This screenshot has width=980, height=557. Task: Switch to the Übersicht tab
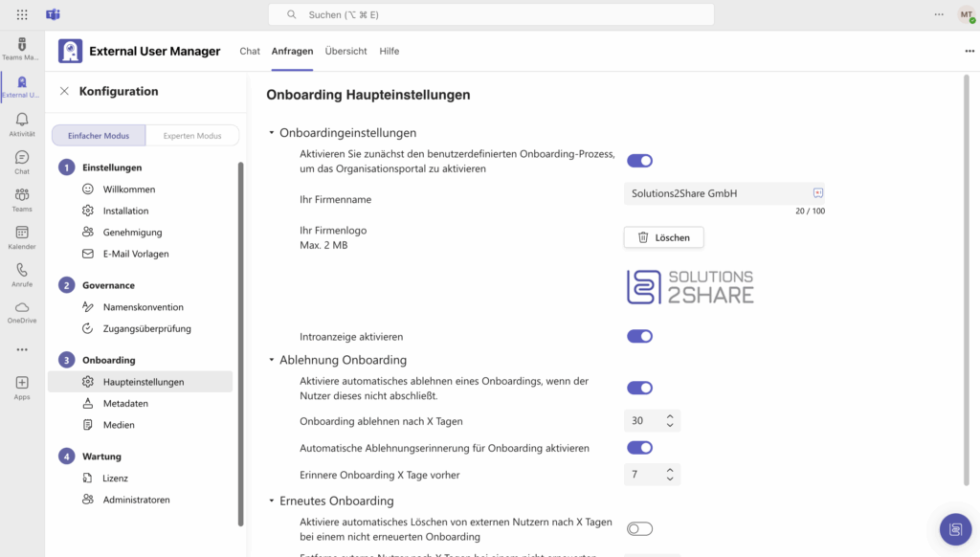pos(345,52)
